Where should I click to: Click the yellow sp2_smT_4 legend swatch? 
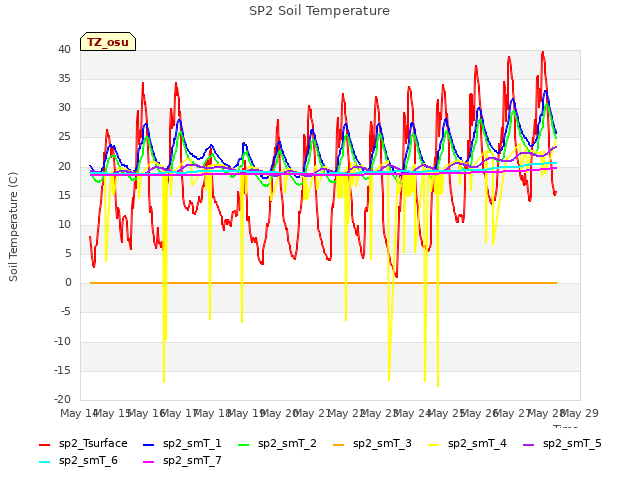[433, 444]
